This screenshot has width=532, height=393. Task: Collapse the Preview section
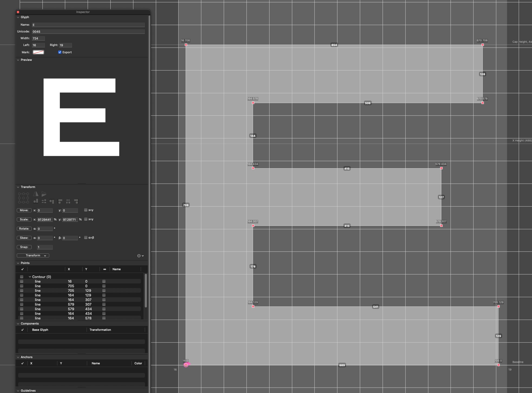pyautogui.click(x=18, y=60)
